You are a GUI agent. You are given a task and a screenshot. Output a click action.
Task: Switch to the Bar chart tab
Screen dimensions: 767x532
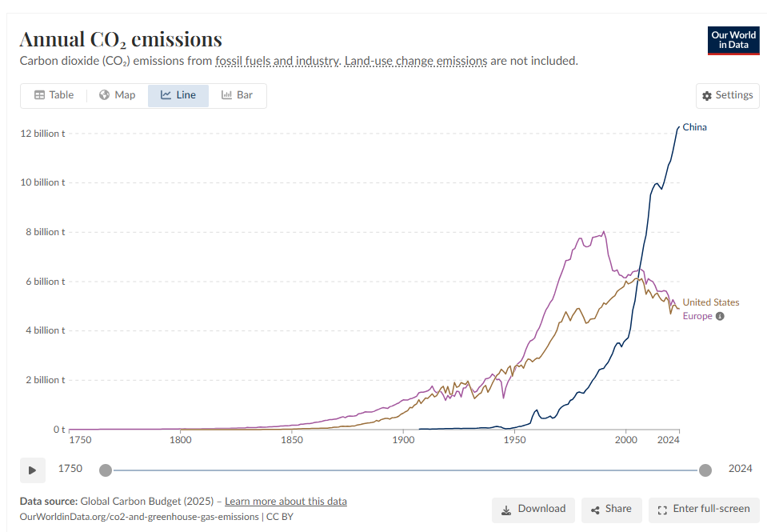(237, 95)
